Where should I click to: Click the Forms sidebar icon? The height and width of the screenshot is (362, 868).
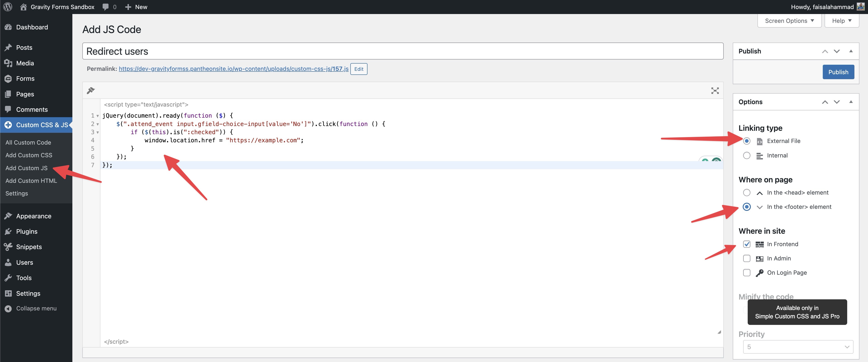tap(8, 79)
